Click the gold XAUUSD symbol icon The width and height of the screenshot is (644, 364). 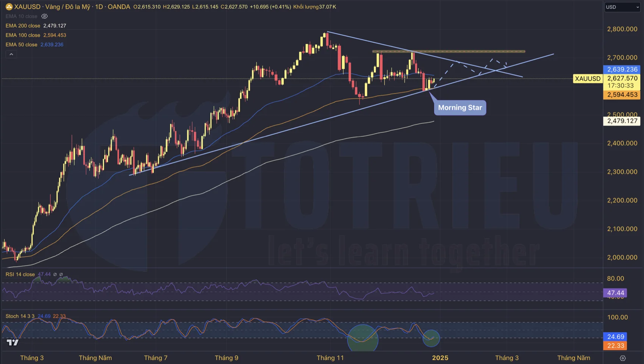[x=9, y=7]
